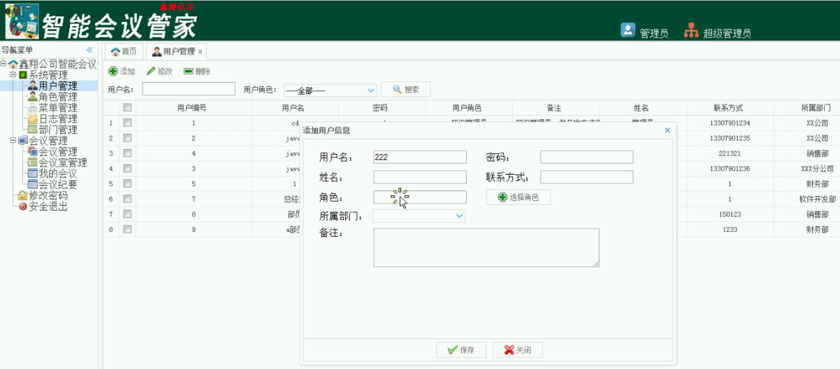Image resolution: width=840 pixels, height=369 pixels.
Task: Open 部门管理 in navigation tree
Action: click(58, 130)
